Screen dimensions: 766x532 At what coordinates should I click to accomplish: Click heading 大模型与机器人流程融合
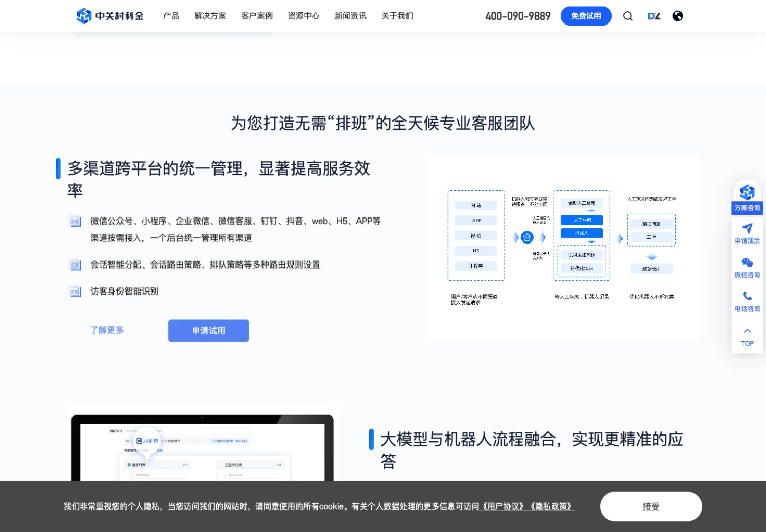532,450
